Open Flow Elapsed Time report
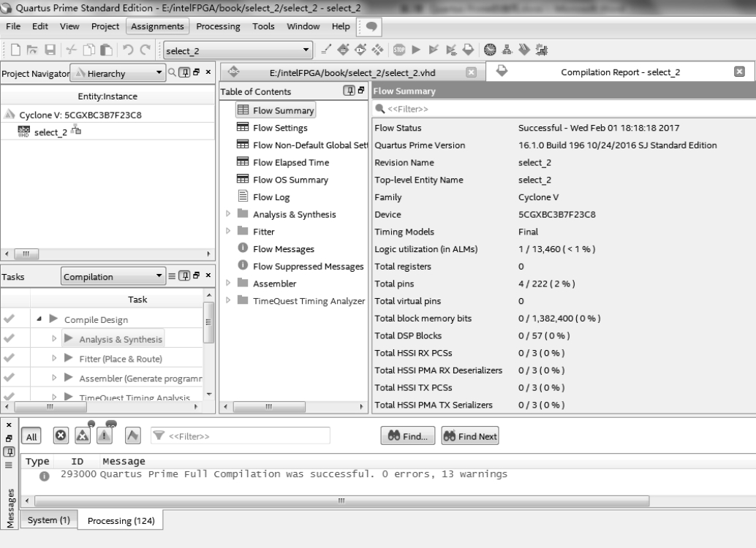The height and width of the screenshot is (548, 756). pos(291,162)
